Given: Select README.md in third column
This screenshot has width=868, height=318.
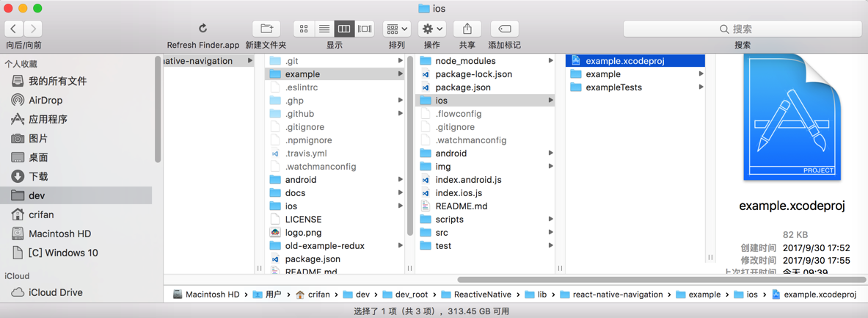Looking at the screenshot, I should 486,206.
